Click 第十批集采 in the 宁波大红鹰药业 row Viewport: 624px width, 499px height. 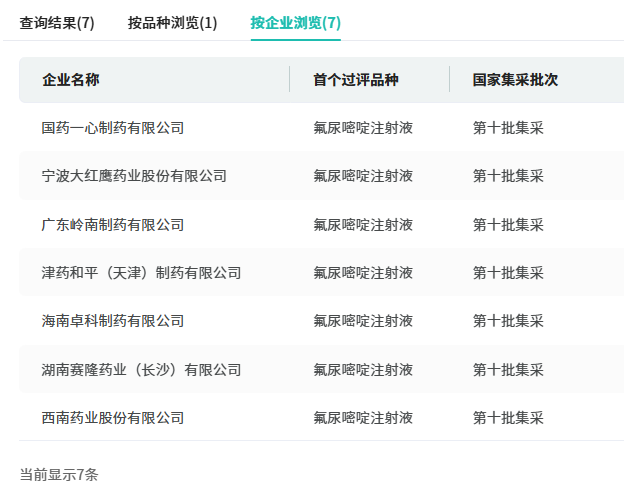(508, 176)
